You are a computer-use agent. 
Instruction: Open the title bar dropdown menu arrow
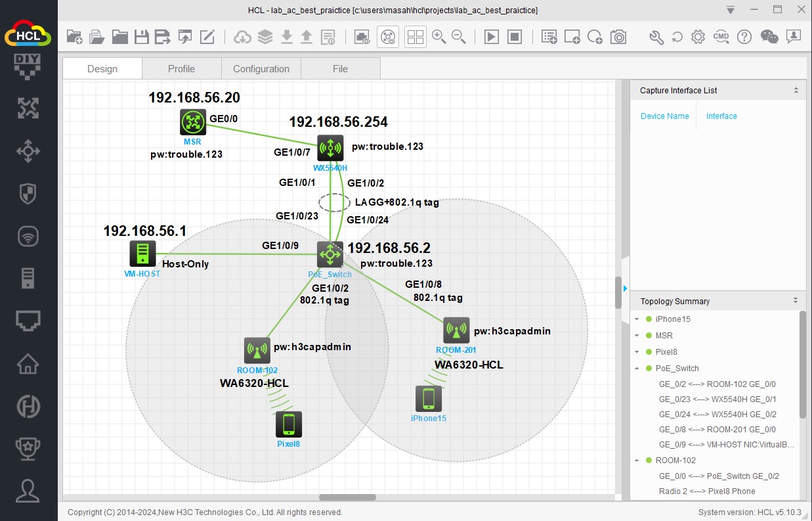click(731, 10)
